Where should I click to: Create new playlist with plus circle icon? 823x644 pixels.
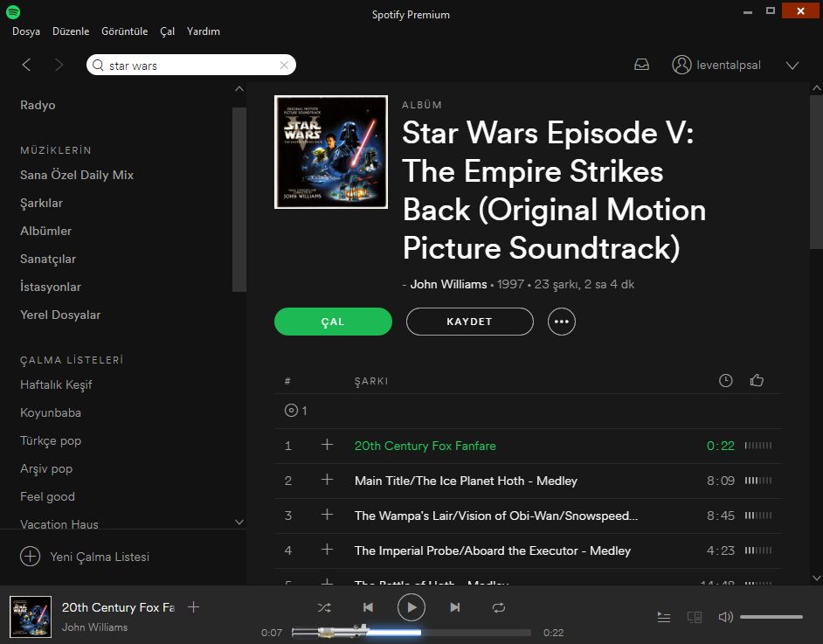[x=30, y=557]
